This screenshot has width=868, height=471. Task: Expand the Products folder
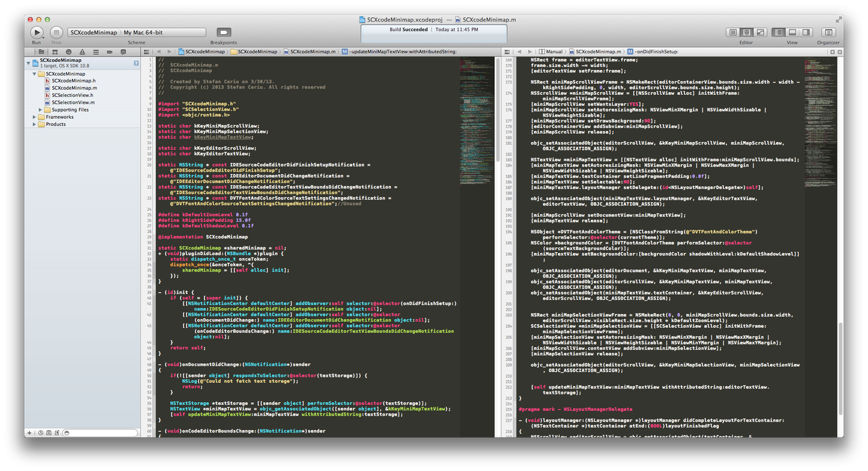35,124
